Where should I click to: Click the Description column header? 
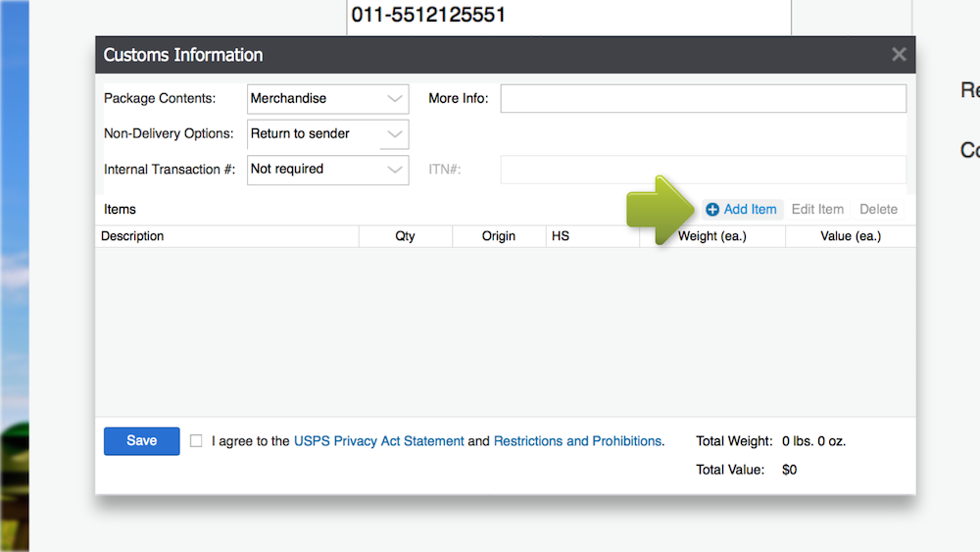pyautogui.click(x=132, y=236)
